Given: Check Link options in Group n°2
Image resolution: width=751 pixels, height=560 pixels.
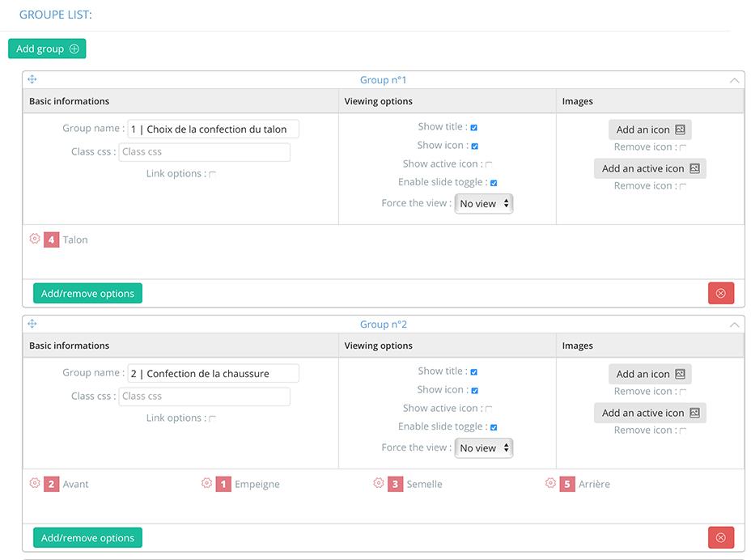Looking at the screenshot, I should 212,418.
